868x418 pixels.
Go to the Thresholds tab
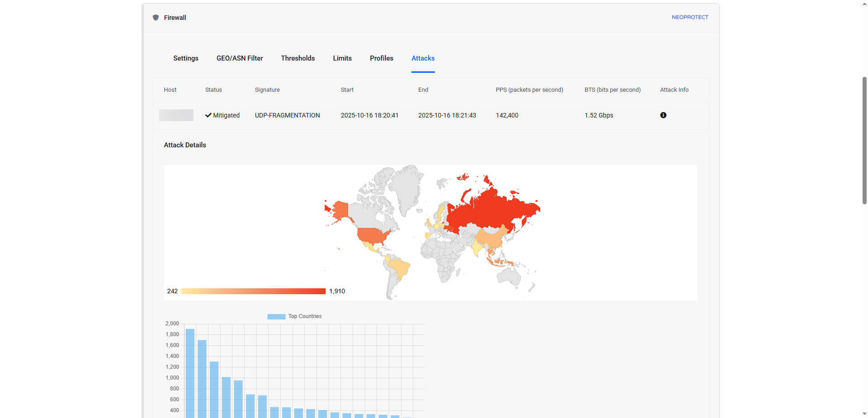coord(298,58)
